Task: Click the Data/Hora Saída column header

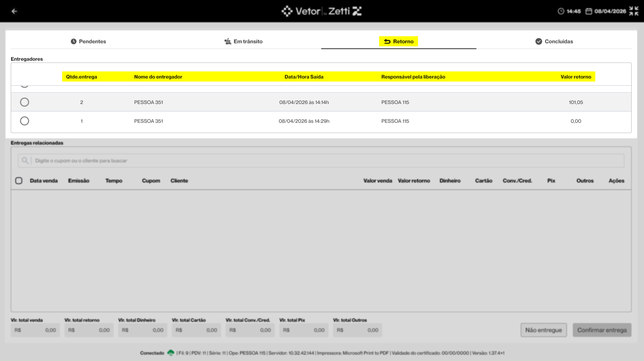Action: pyautogui.click(x=304, y=77)
